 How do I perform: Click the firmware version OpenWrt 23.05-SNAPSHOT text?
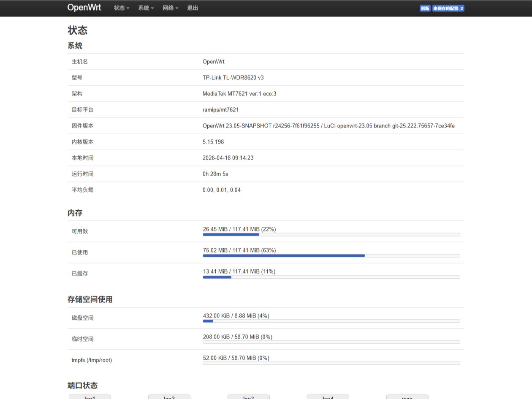(328, 126)
